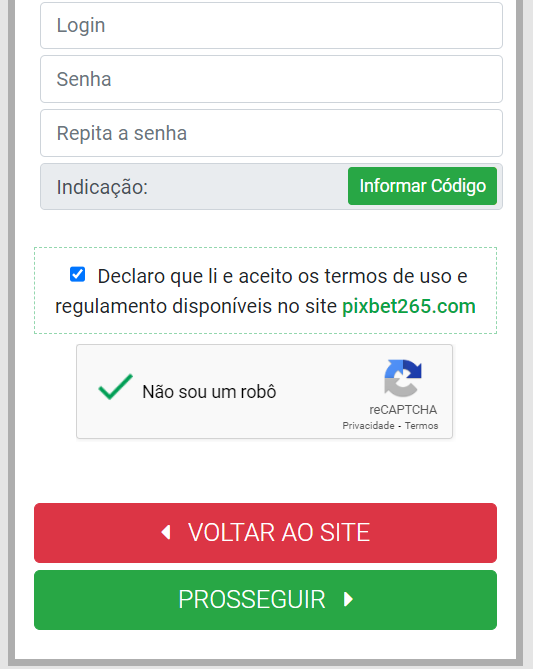Click the 'Não sou um robô' label
Image resolution: width=533 pixels, height=669 pixels.
[210, 392]
